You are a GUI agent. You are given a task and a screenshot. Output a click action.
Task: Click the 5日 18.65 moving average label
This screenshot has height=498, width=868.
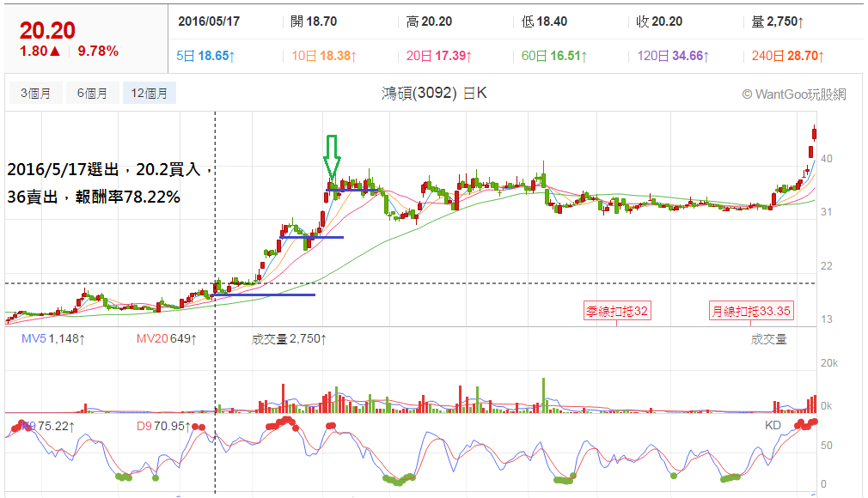(x=205, y=56)
